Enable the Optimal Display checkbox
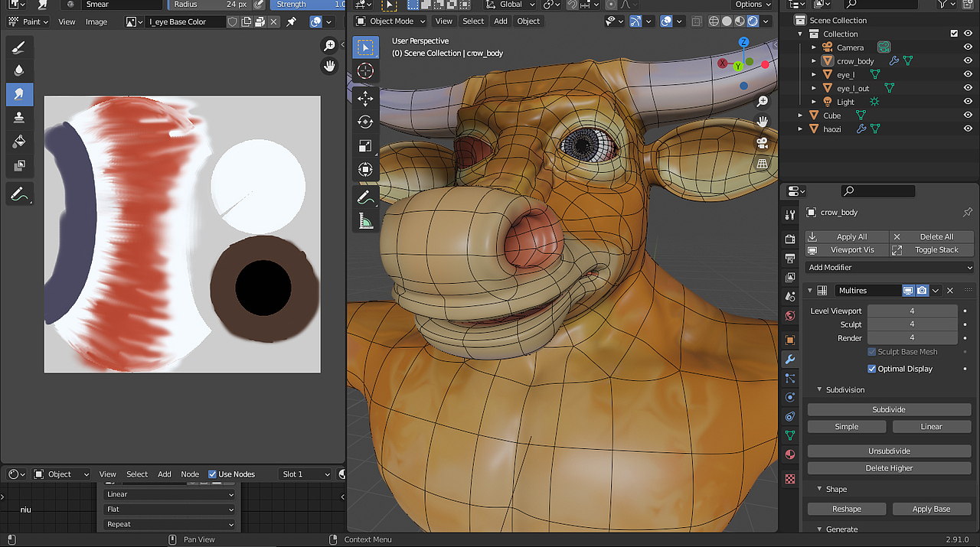Image resolution: width=980 pixels, height=547 pixels. click(872, 369)
